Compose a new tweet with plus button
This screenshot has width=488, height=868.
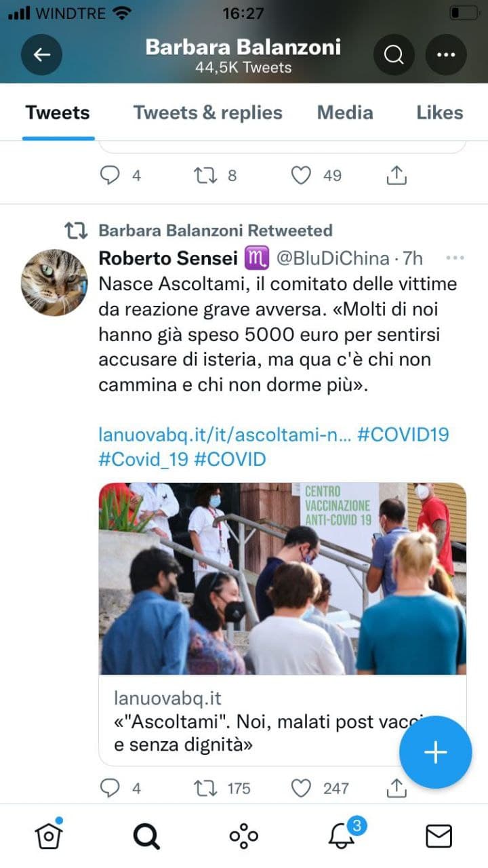click(435, 752)
